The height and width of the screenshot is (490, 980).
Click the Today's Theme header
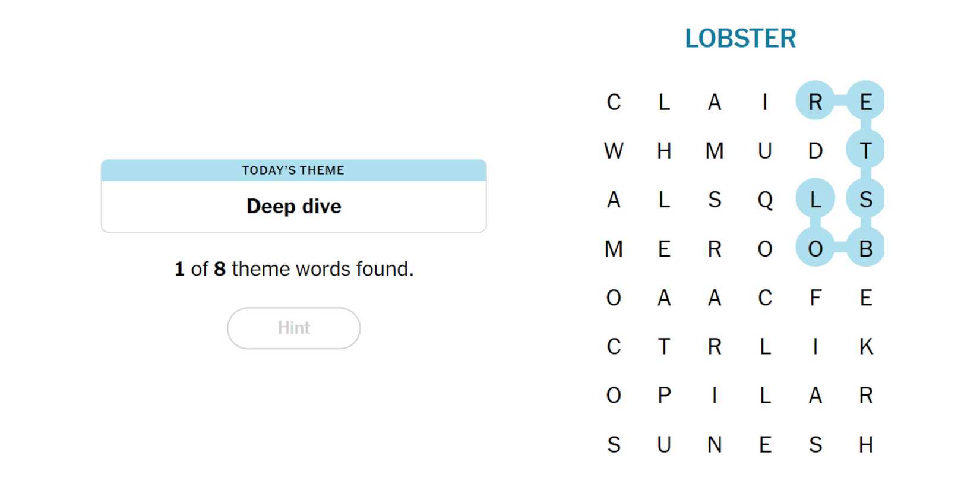coord(293,170)
